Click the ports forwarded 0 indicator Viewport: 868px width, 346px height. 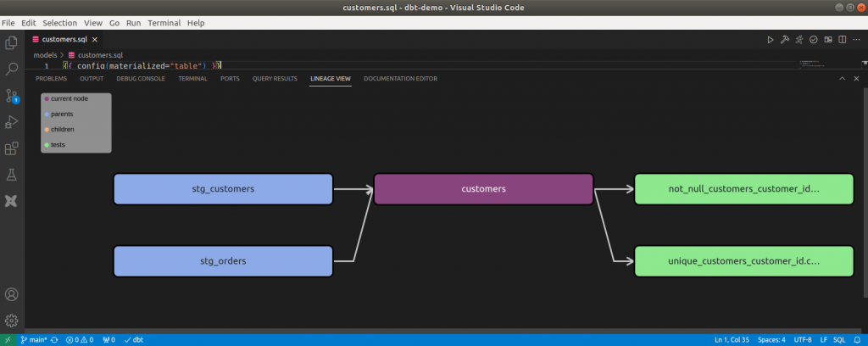tap(109, 340)
